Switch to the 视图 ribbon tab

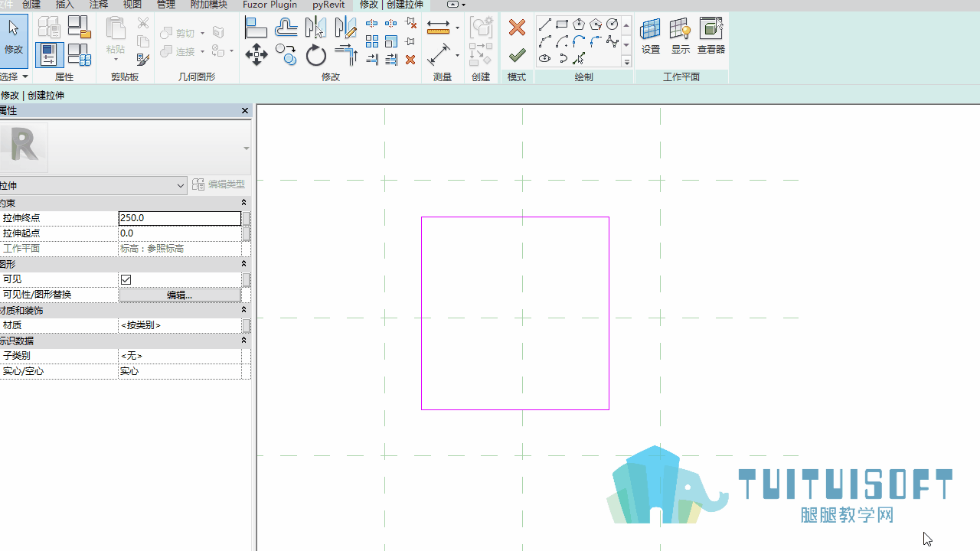click(x=132, y=5)
